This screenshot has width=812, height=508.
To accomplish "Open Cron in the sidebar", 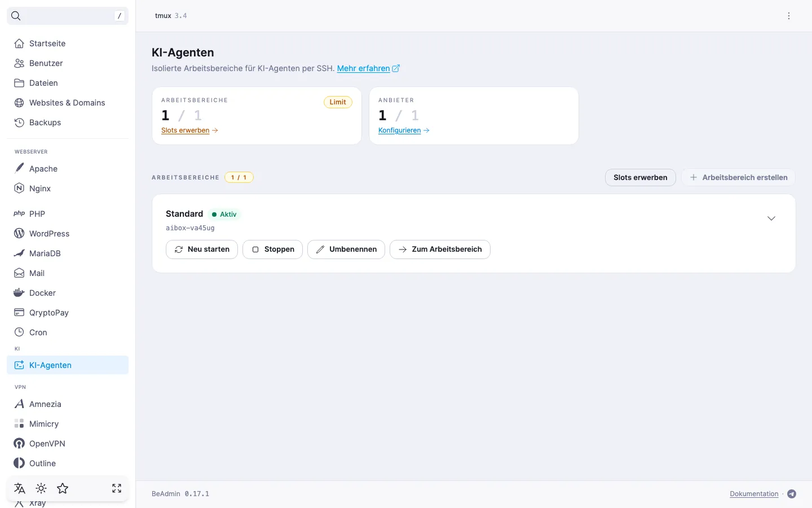I will pyautogui.click(x=68, y=332).
